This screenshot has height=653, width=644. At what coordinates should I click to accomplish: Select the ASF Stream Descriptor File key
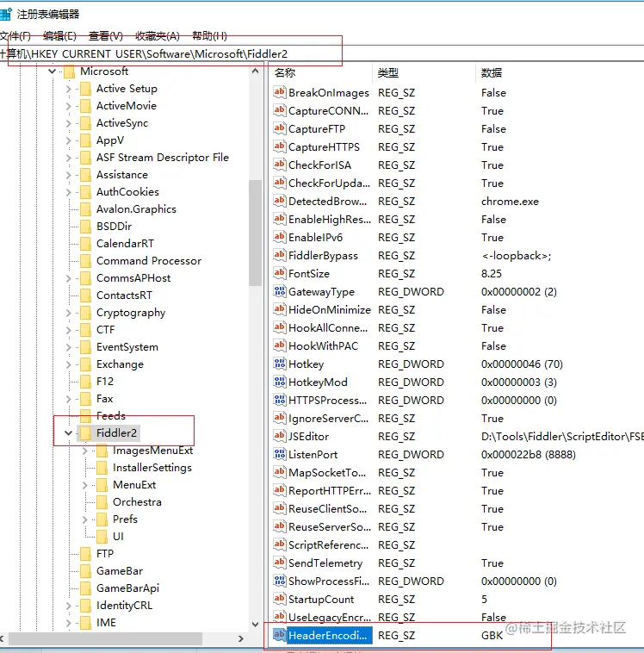pos(163,158)
